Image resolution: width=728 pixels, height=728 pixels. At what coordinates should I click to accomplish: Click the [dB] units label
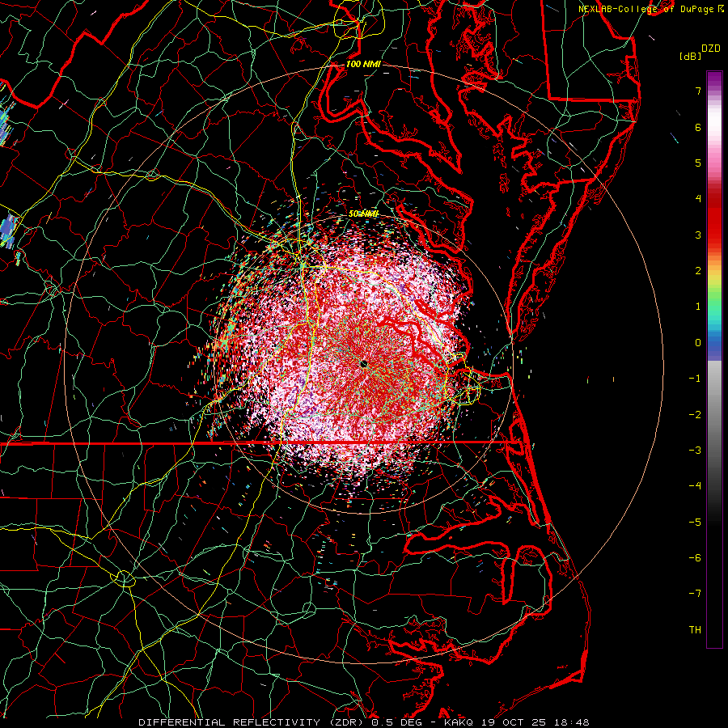point(690,56)
